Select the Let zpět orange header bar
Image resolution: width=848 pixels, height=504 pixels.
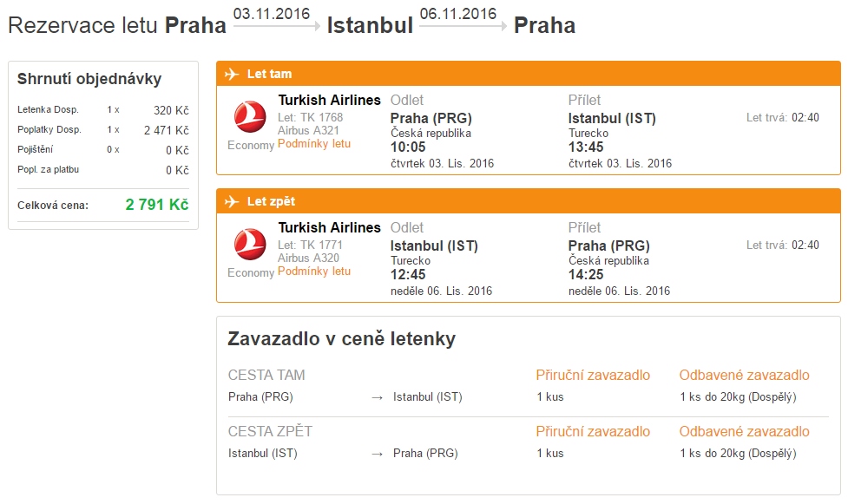click(x=529, y=201)
